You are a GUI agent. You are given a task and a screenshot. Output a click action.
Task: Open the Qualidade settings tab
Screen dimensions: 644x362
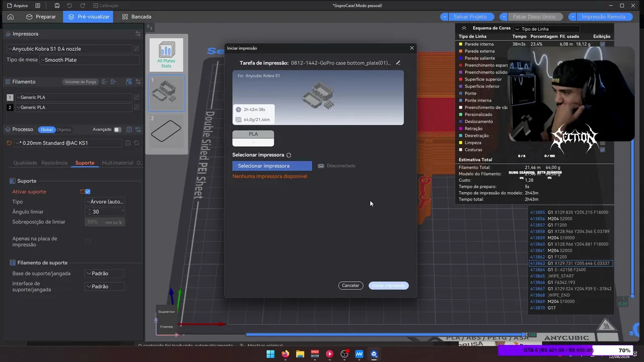pos(25,163)
